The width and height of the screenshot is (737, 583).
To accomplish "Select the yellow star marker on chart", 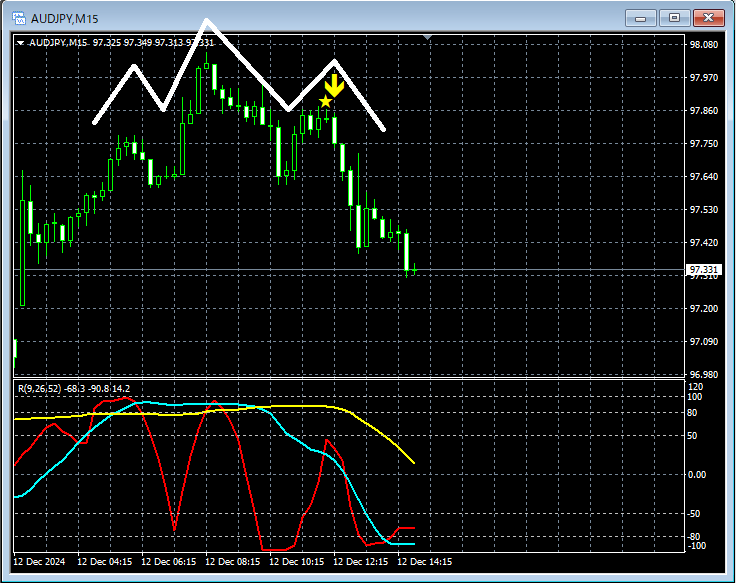I will (325, 101).
